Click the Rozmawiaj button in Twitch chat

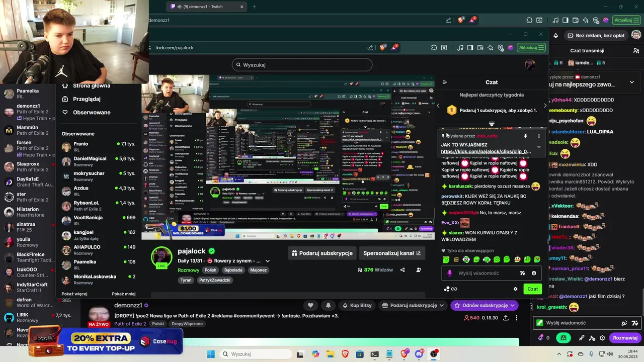pyautogui.click(x=625, y=338)
